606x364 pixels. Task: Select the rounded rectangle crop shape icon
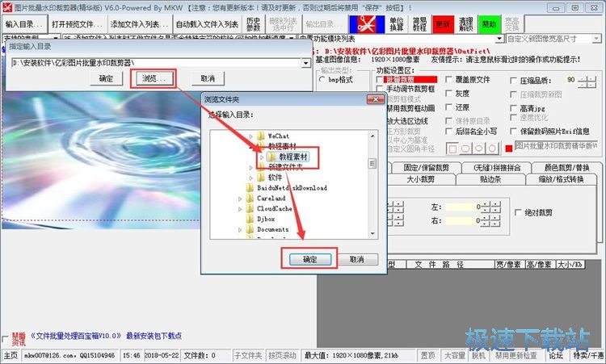(465, 149)
